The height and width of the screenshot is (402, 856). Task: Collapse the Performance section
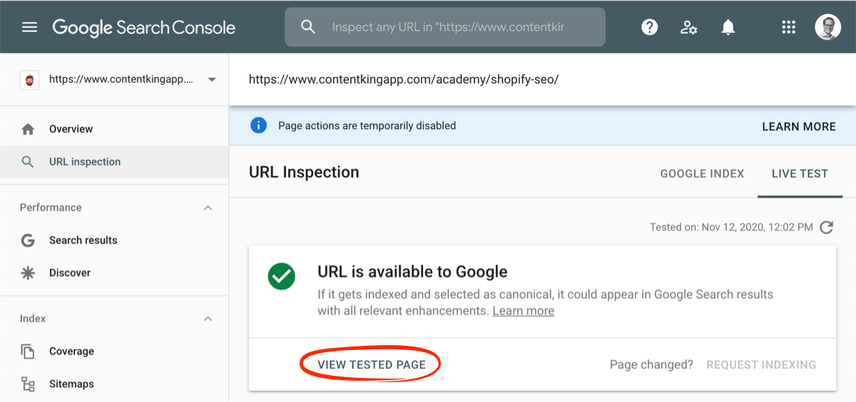click(x=208, y=208)
